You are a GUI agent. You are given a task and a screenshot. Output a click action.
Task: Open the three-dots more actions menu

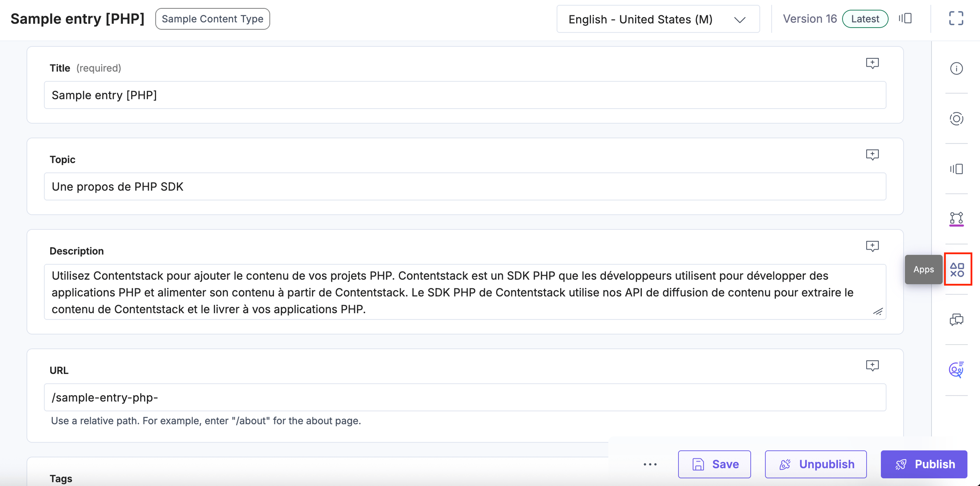click(x=650, y=464)
